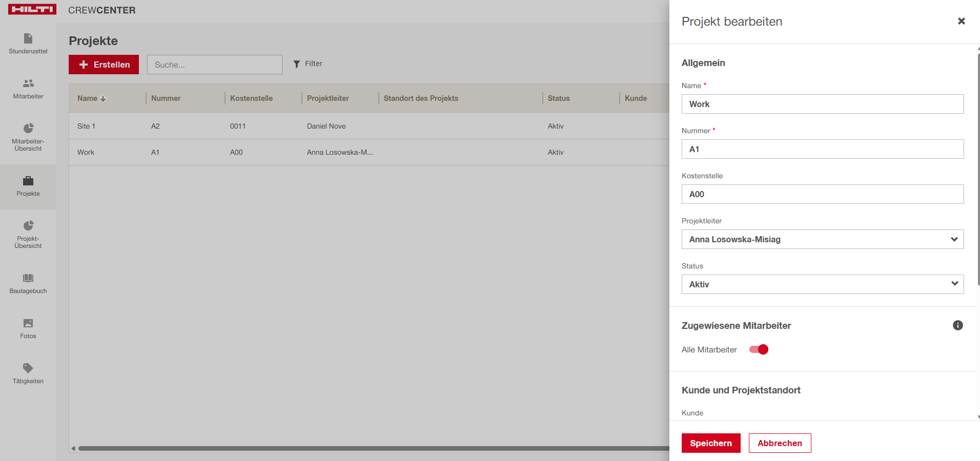Viewport: 980px width, 461px height.
Task: Expand the Status dropdown
Action: coord(822,284)
